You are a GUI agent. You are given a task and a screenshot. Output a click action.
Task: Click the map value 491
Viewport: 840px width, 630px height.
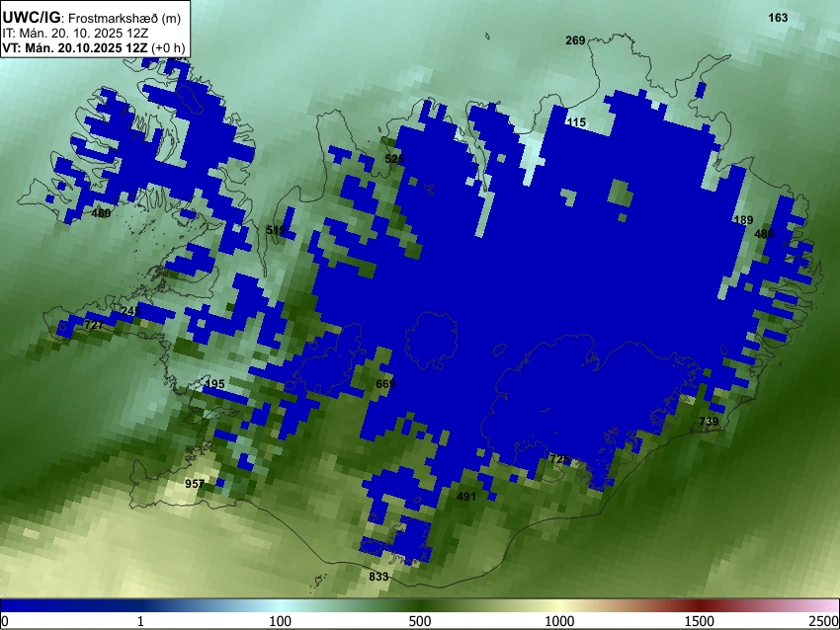(x=466, y=497)
